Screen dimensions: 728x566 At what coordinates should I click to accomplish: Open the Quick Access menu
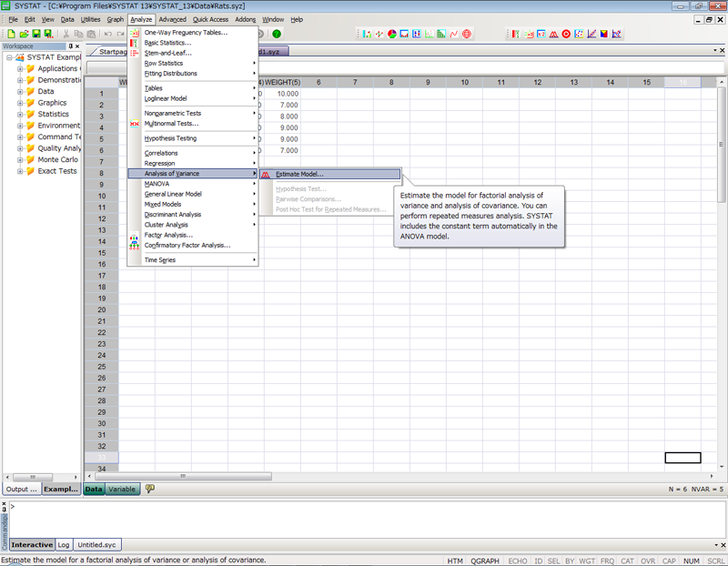tap(210, 19)
